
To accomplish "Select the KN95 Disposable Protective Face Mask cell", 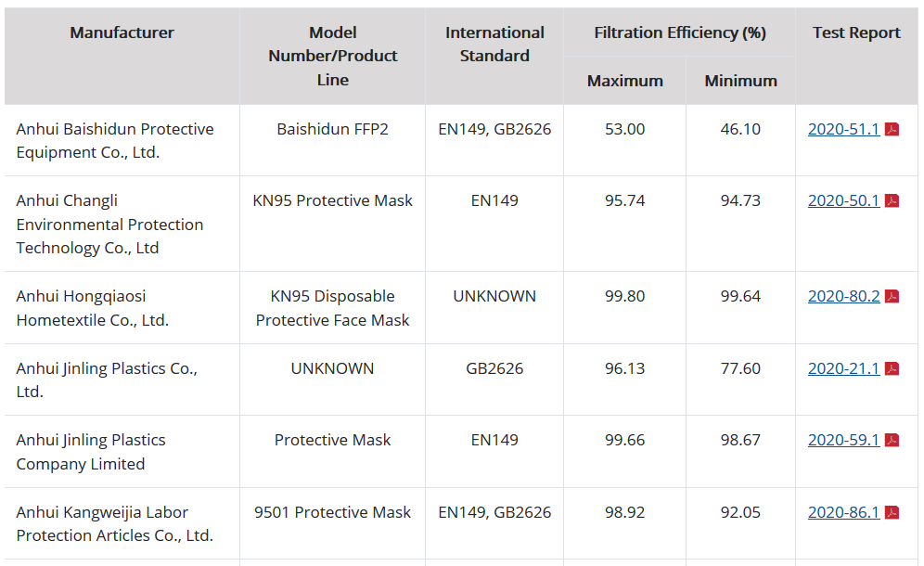I will click(x=332, y=308).
